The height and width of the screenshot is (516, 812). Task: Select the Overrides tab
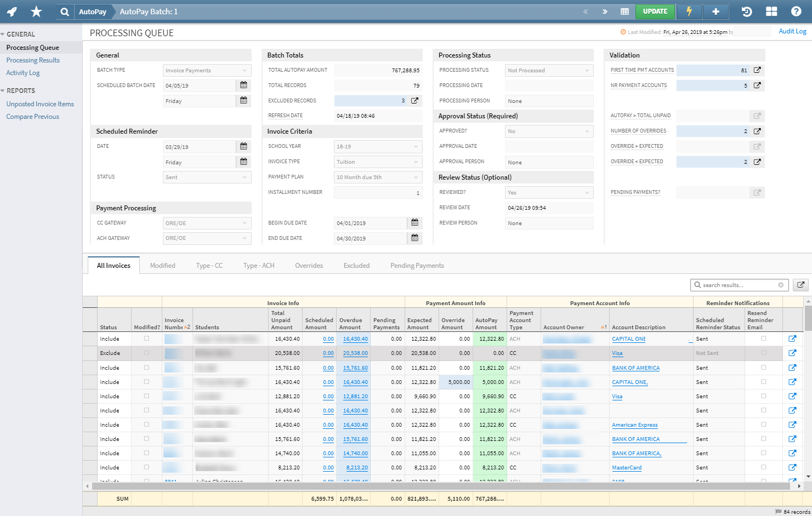coord(309,265)
